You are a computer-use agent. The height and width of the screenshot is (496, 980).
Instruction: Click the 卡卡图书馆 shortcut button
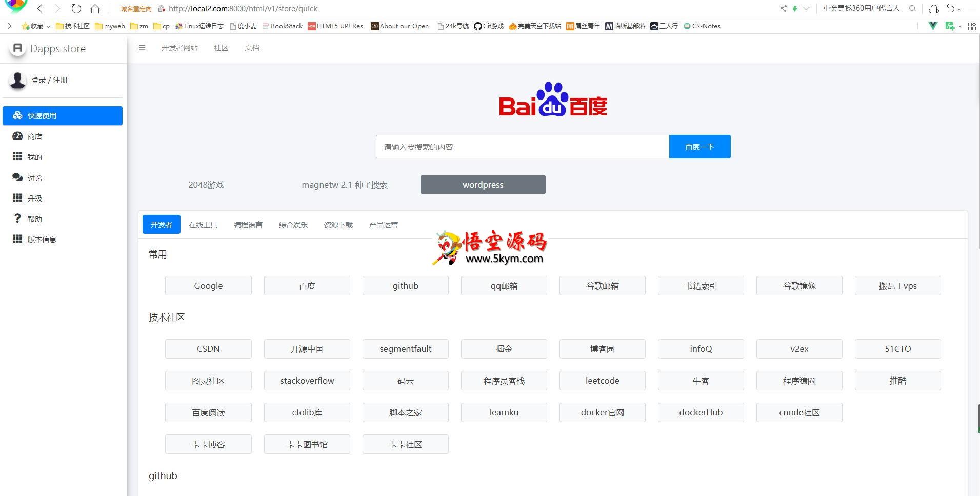point(307,444)
